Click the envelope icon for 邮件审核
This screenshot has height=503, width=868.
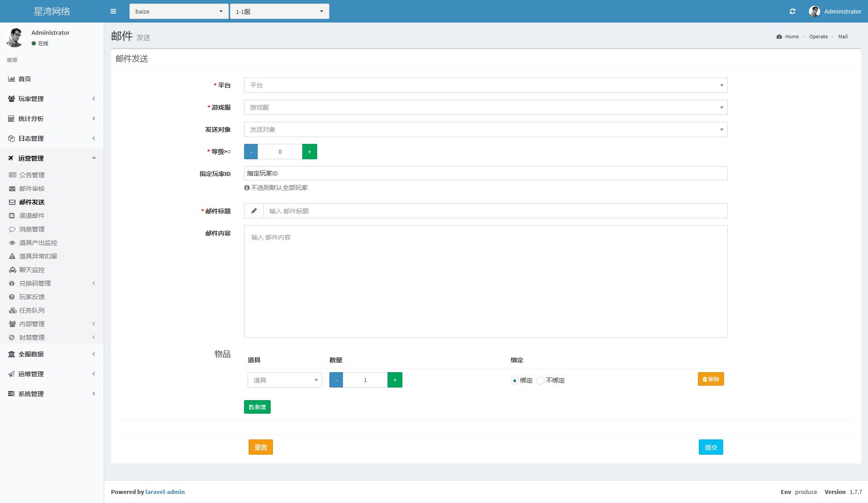pyautogui.click(x=12, y=189)
